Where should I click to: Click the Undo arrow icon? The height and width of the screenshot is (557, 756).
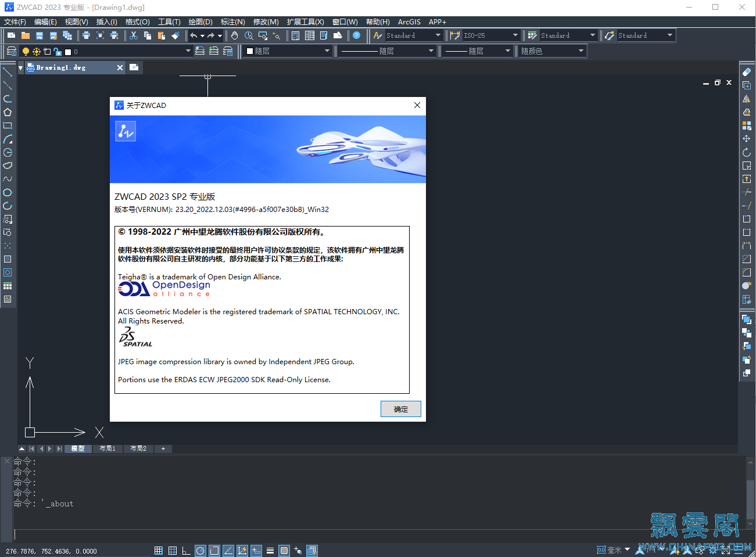(194, 35)
